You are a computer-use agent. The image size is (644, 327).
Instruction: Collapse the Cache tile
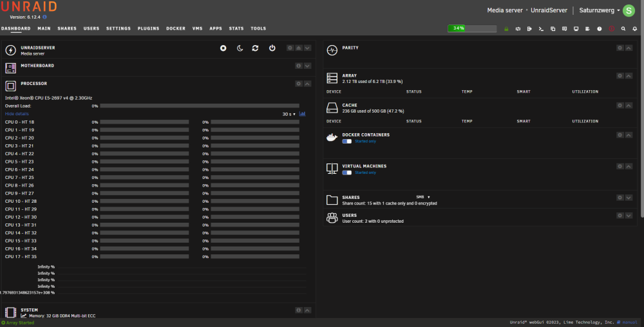click(629, 106)
